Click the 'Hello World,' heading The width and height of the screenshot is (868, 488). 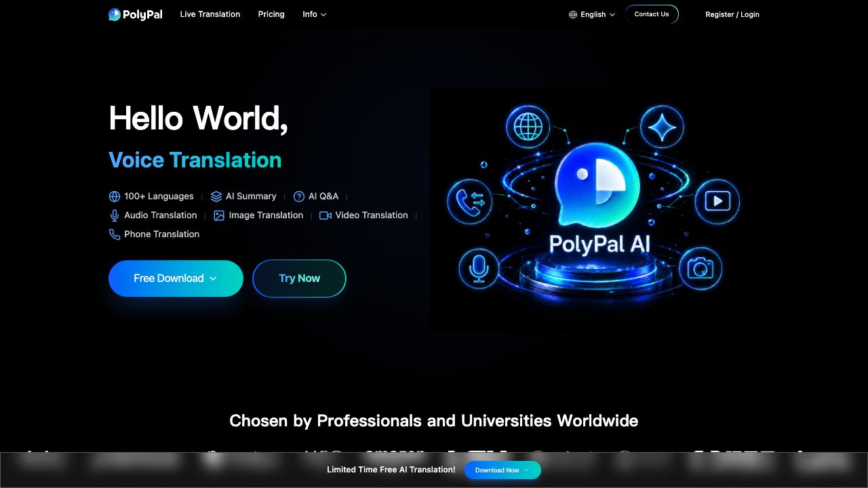199,119
